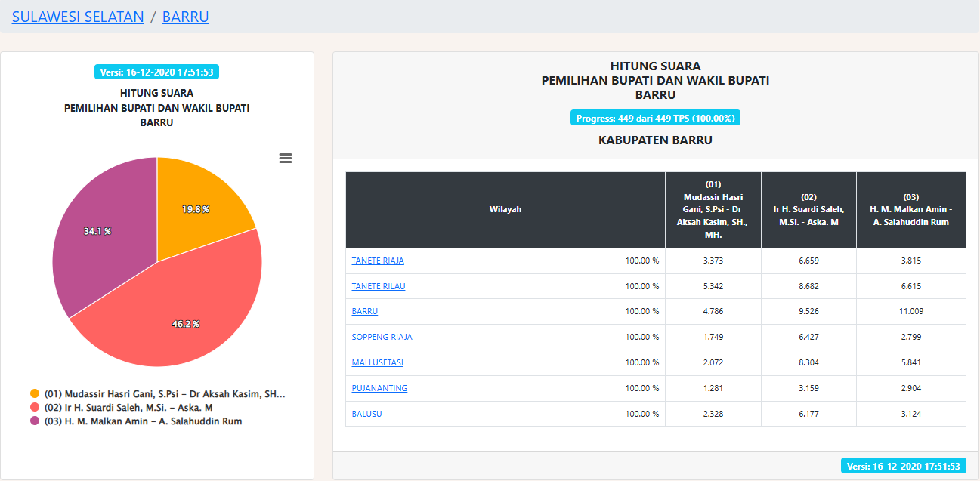Open the BARRU district row link
980x481 pixels.
tap(365, 311)
